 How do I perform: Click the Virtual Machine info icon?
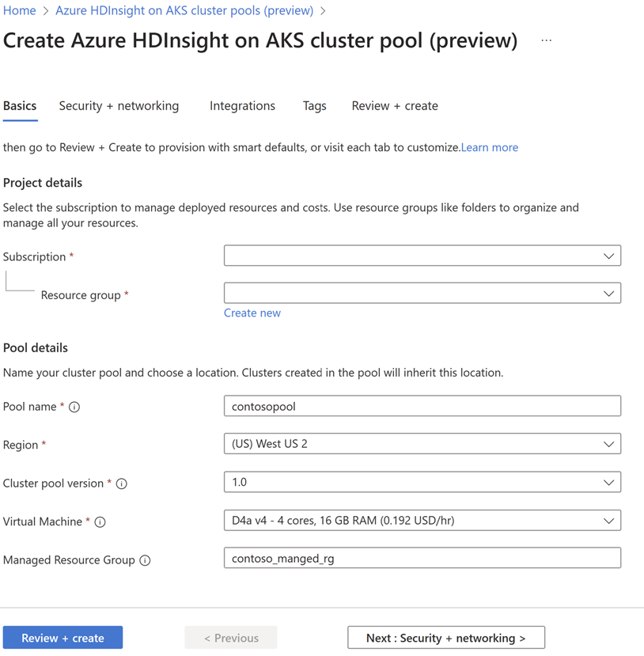[x=100, y=522]
